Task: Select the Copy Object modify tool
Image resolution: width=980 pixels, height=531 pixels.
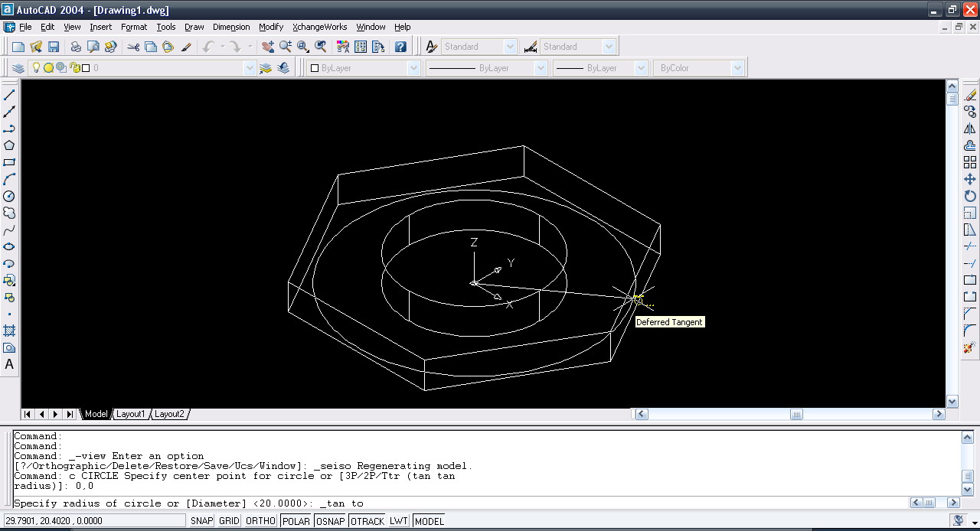Action: point(970,112)
